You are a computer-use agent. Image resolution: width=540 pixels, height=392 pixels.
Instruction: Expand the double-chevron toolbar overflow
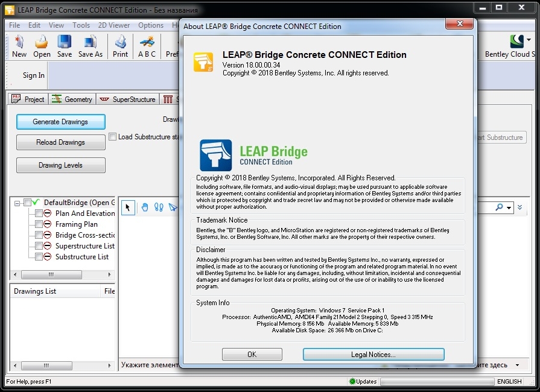point(519,207)
